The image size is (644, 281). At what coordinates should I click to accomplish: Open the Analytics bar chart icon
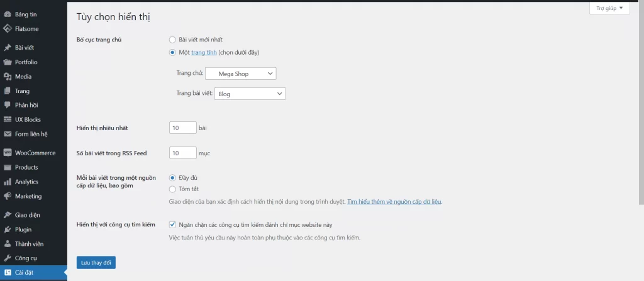tap(7, 182)
